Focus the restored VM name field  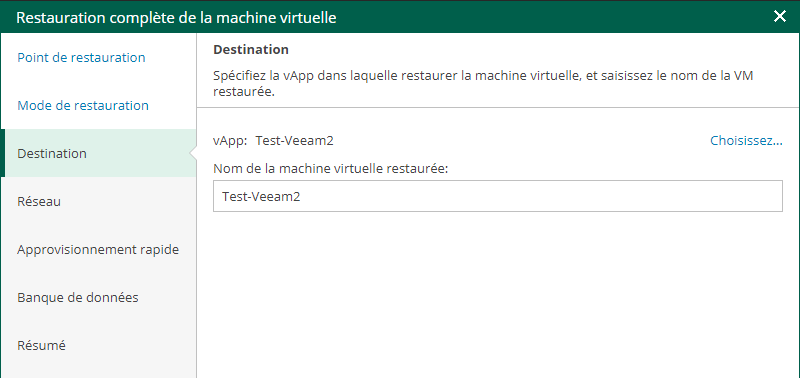497,196
